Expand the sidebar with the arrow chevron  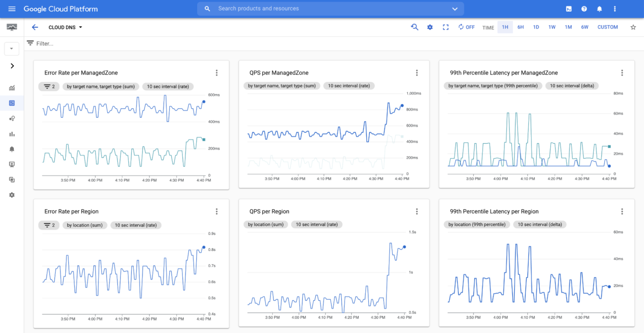click(12, 66)
